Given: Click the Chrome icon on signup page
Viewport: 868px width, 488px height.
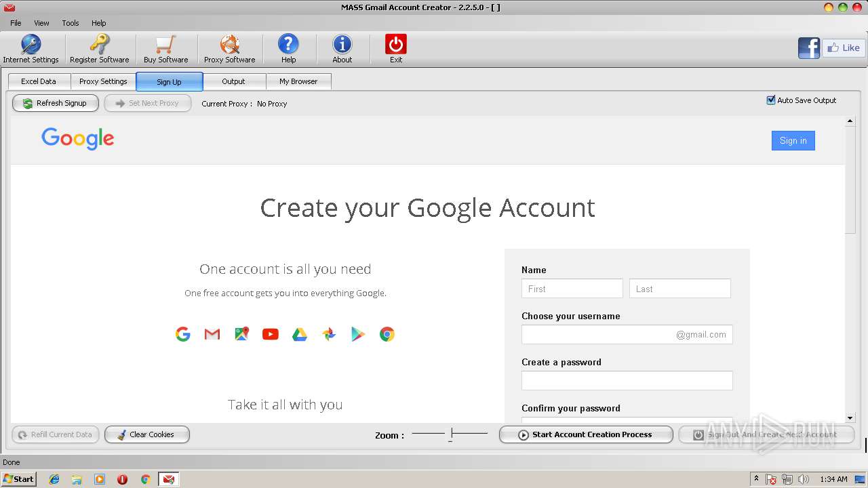Looking at the screenshot, I should (x=387, y=334).
